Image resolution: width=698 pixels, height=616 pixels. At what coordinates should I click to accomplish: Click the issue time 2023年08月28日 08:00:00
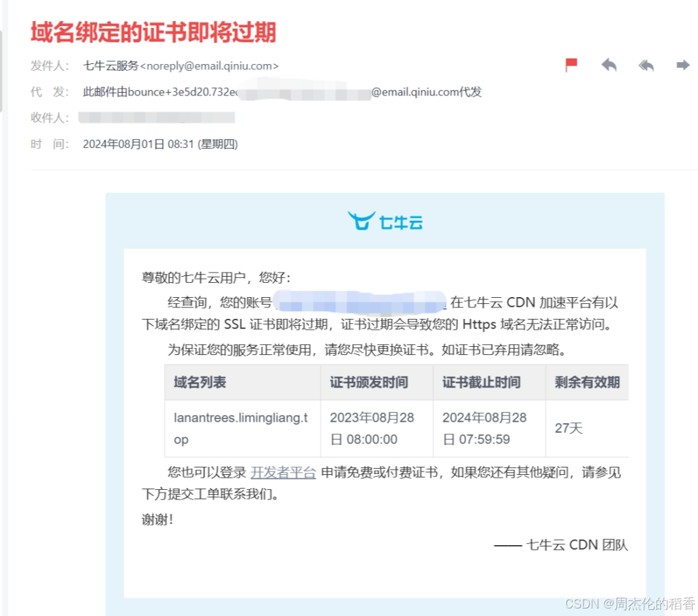tap(376, 428)
